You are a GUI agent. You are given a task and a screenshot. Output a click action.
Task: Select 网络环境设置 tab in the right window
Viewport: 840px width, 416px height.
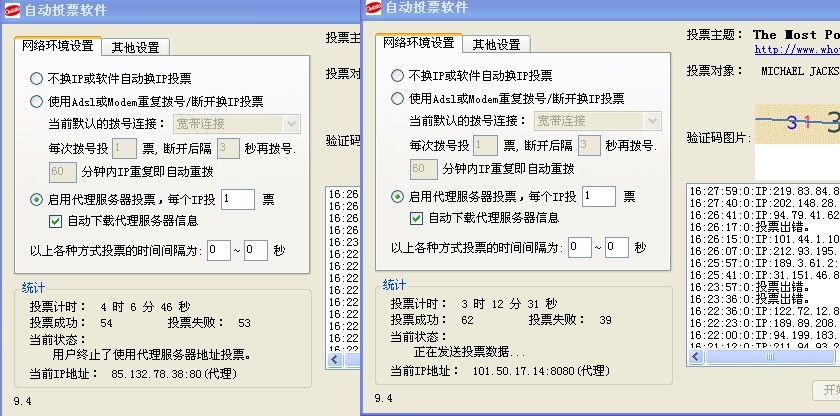419,43
